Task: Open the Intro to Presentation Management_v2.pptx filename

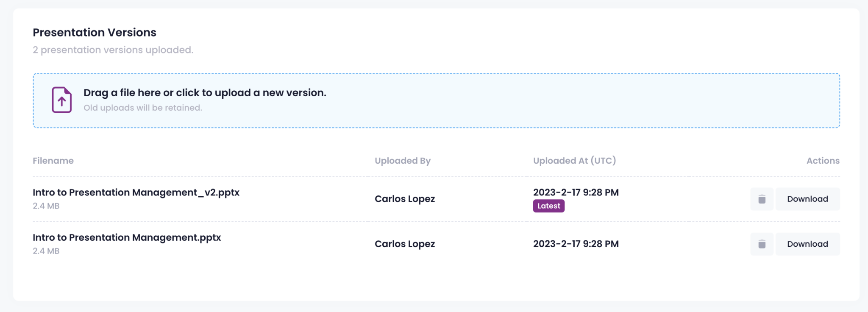Action: point(136,192)
